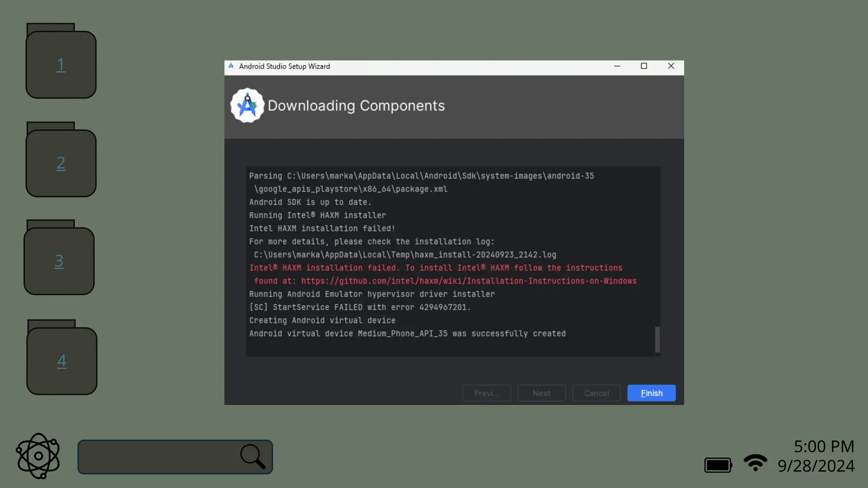
Task: Click the HAXM GitHub installation instructions link
Action: click(x=468, y=281)
